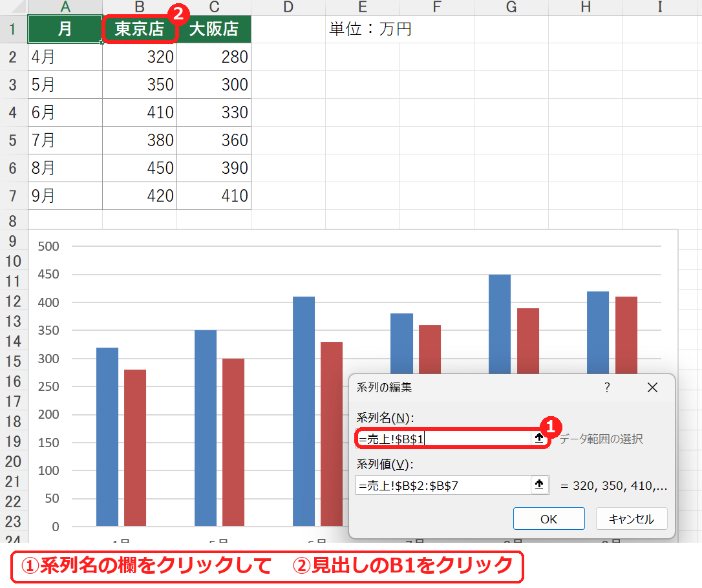Screen dimensions: 702x588
Task: Select cell 6月 in column A
Action: (x=65, y=112)
